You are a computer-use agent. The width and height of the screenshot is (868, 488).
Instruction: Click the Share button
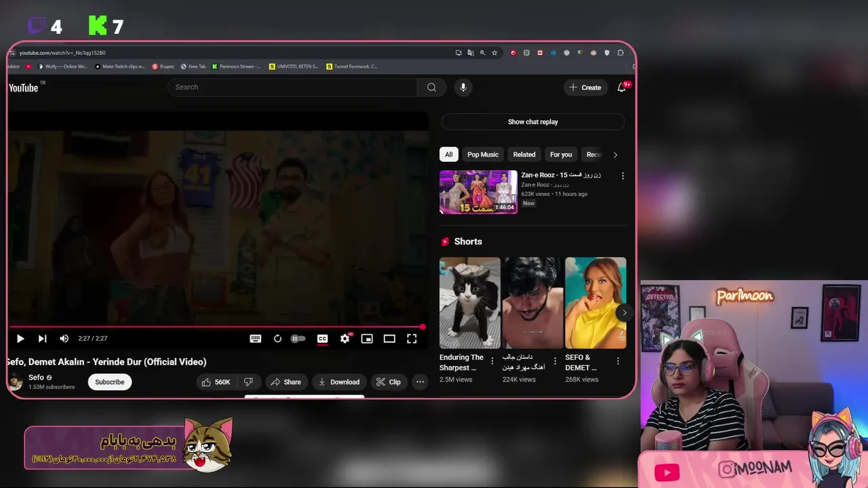click(x=285, y=382)
